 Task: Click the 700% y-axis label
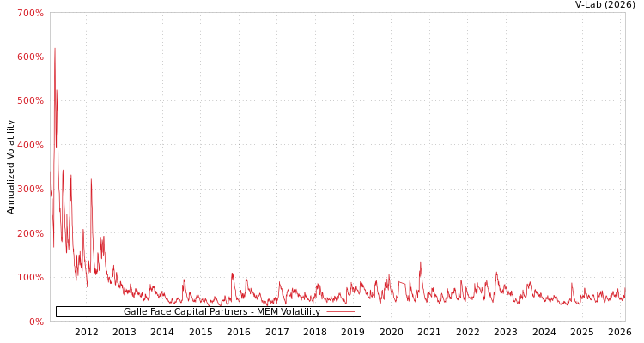click(x=30, y=13)
